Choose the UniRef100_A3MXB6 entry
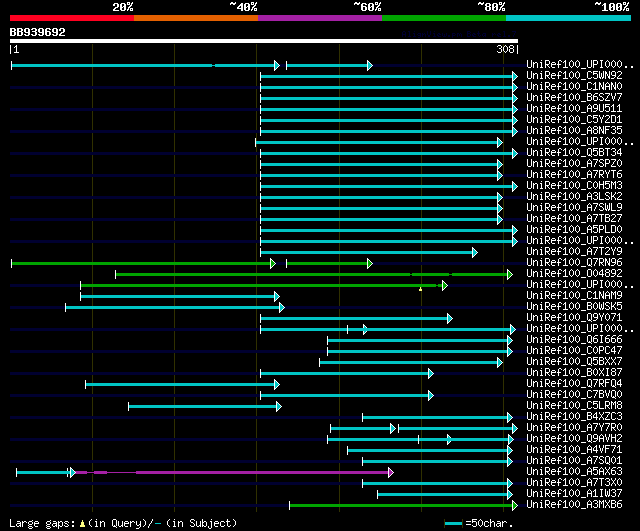This screenshot has height=531, width=640. coord(574,505)
